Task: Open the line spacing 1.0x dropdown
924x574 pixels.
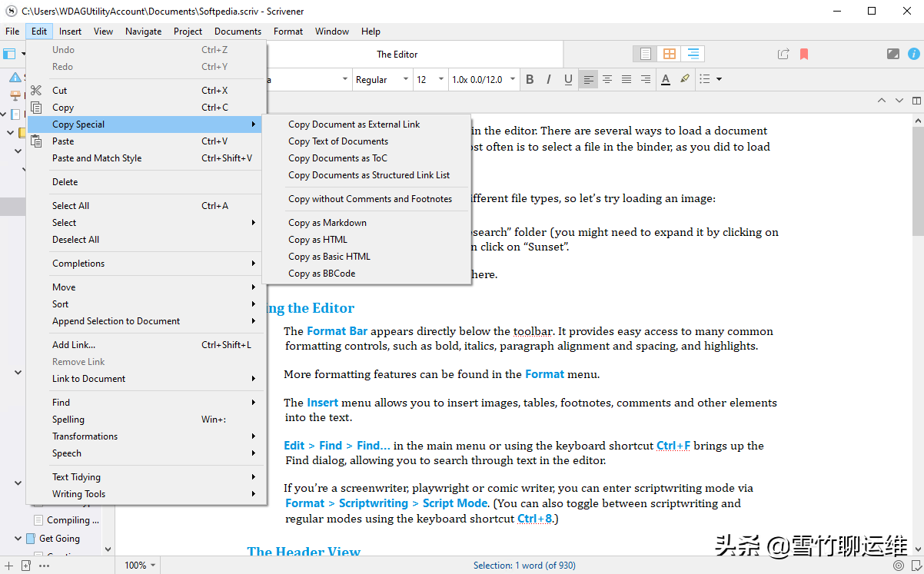Action: tap(484, 79)
